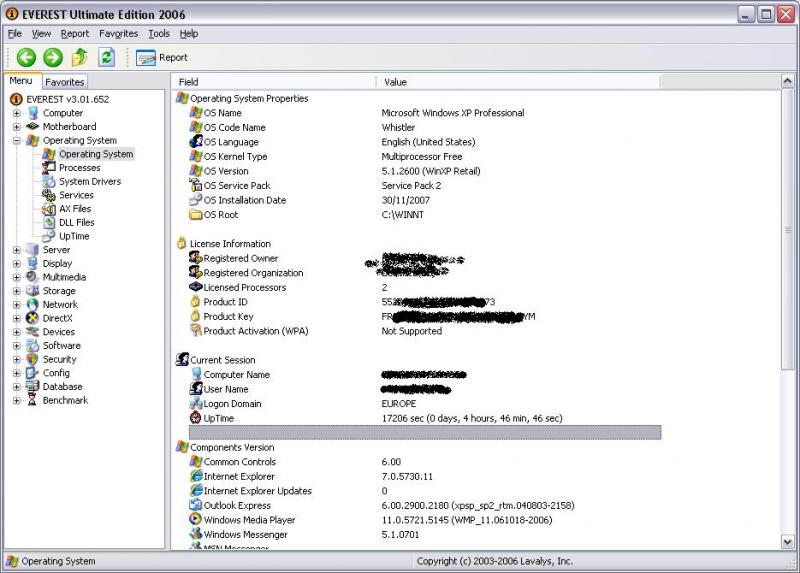Expand the Motherboard tree node
The image size is (800, 573).
coord(17,127)
